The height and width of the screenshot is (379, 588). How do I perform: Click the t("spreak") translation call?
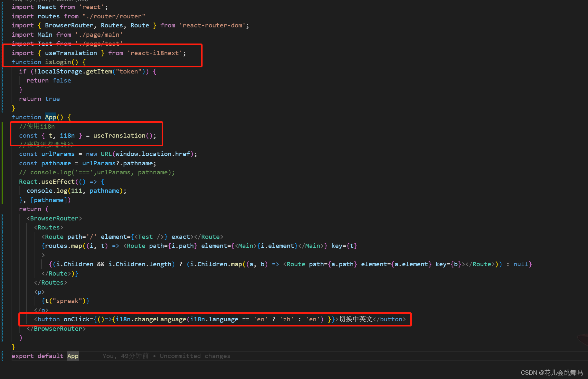coord(65,301)
